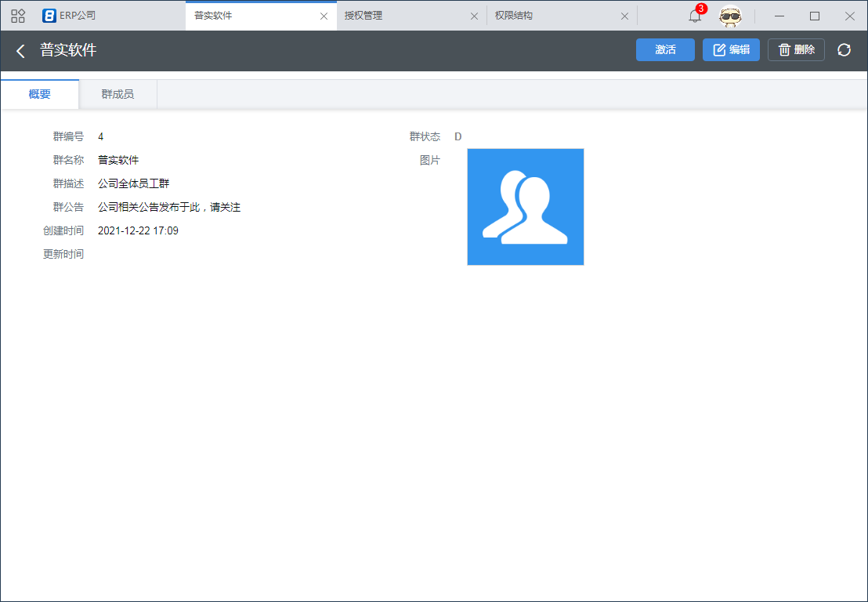The image size is (868, 602).
Task: Close the application window
Action: point(850,16)
